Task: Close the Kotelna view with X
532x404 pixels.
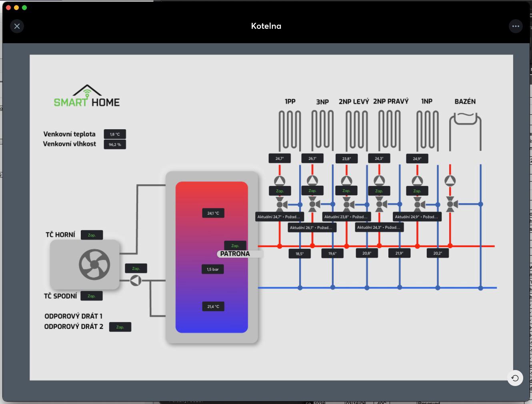Action: click(17, 26)
